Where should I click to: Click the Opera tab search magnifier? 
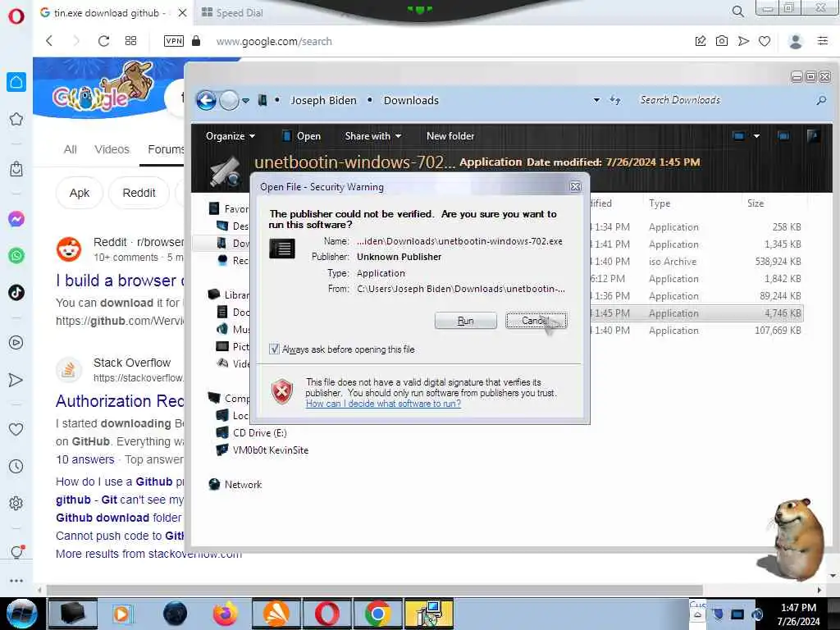[737, 11]
